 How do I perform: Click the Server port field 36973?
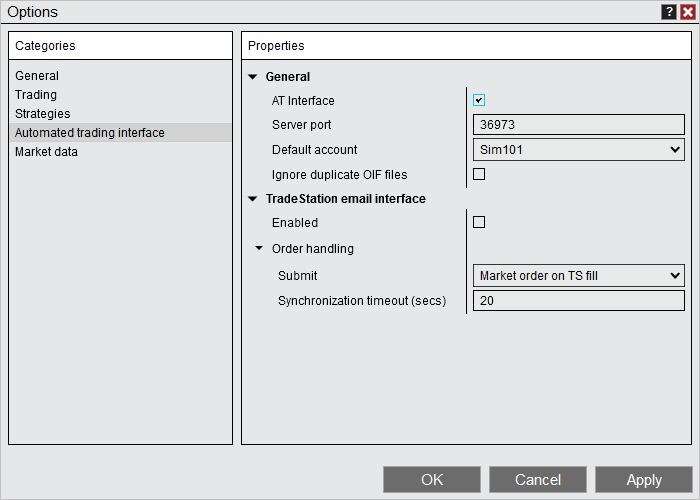tap(579, 125)
